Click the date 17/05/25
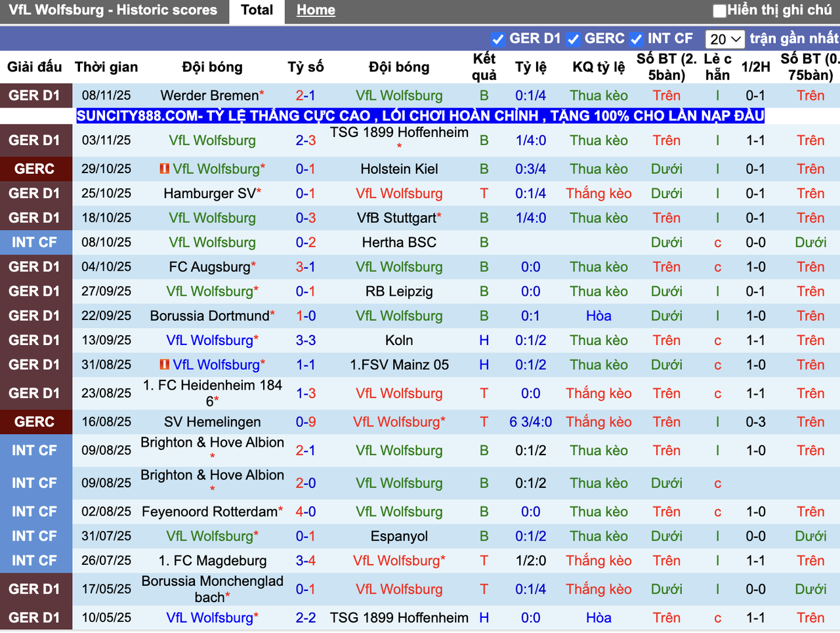840x633 pixels. [x=106, y=589]
